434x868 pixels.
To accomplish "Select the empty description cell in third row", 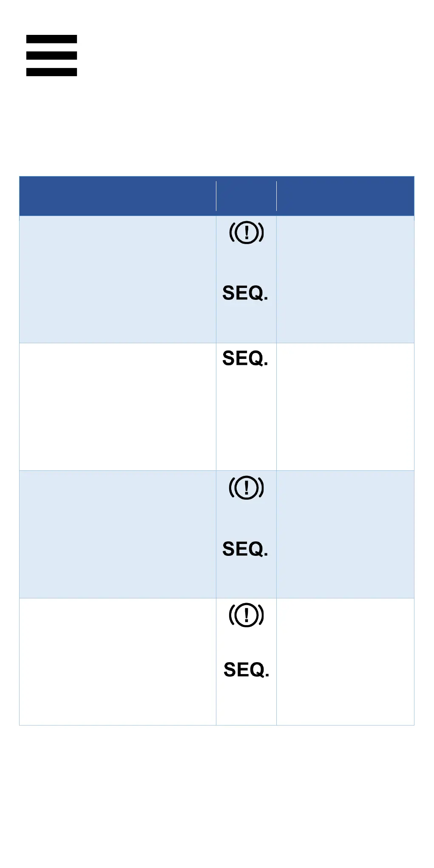I will coord(118,534).
